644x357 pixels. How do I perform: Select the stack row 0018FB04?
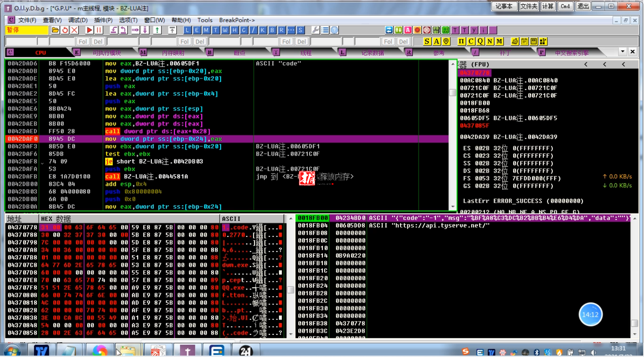point(463,225)
